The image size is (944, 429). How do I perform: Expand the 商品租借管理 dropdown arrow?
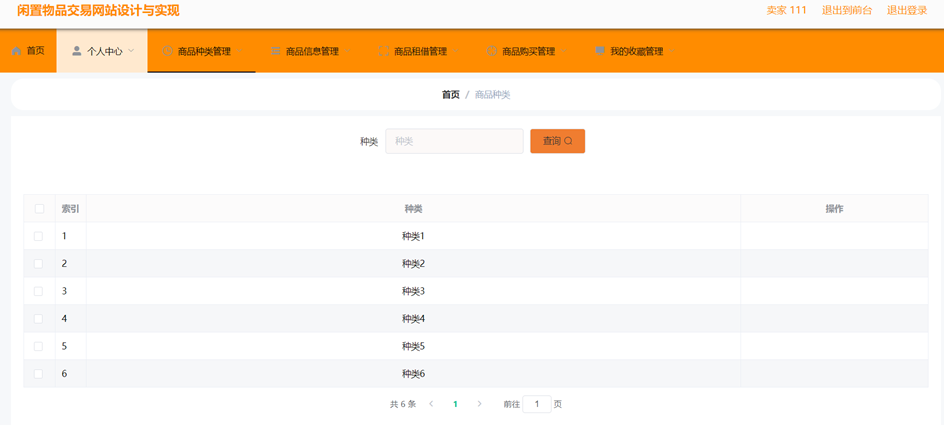click(456, 51)
